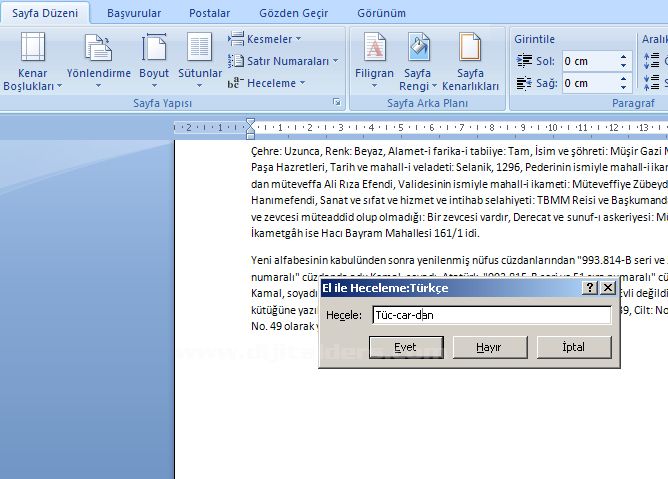Click the Satır Numaraları icon
Image resolution: width=668 pixels, height=479 pixels.
tap(236, 61)
